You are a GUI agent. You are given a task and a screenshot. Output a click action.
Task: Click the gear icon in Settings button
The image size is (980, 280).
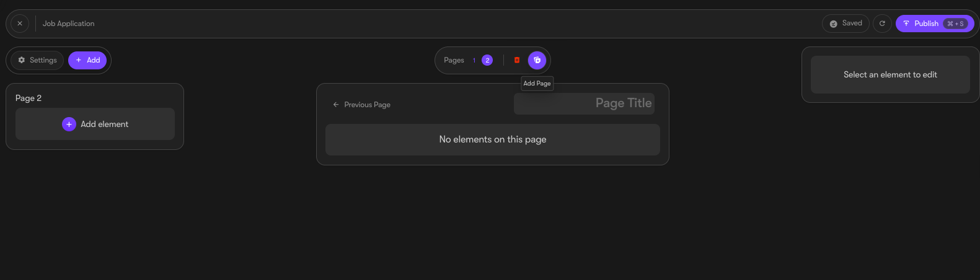coord(22,60)
